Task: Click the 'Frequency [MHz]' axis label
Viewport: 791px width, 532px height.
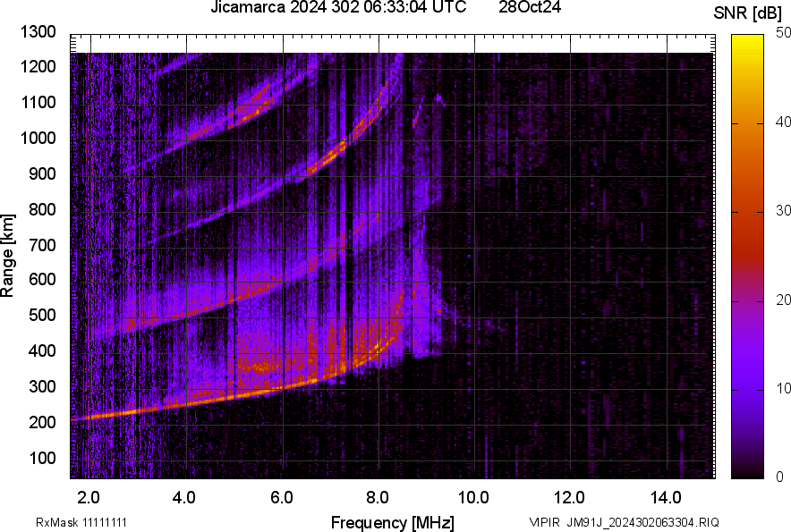Action: pyautogui.click(x=393, y=522)
